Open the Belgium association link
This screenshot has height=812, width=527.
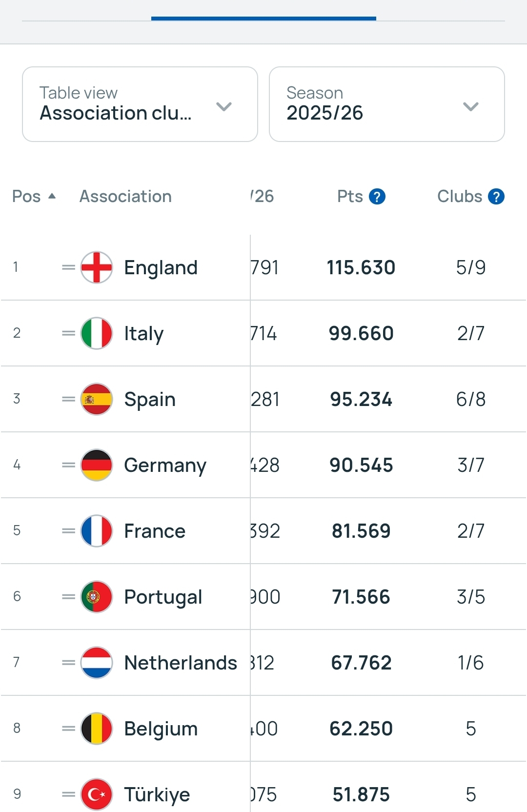pos(161,729)
